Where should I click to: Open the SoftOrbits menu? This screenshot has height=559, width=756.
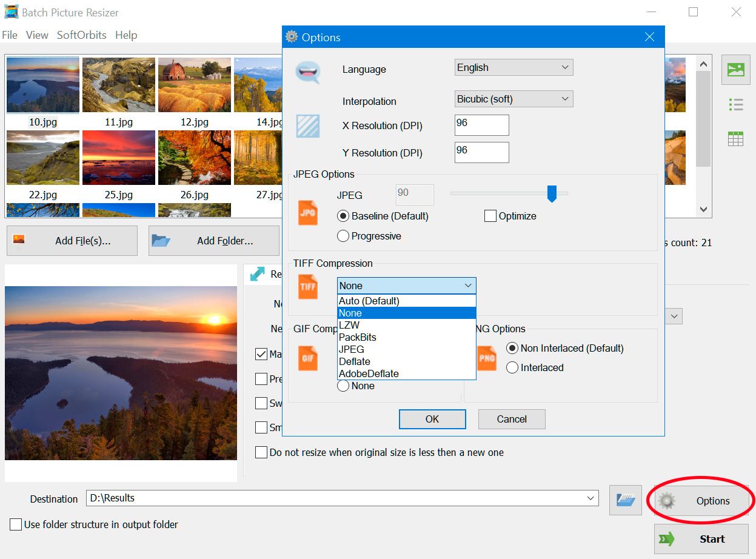pyautogui.click(x=81, y=35)
